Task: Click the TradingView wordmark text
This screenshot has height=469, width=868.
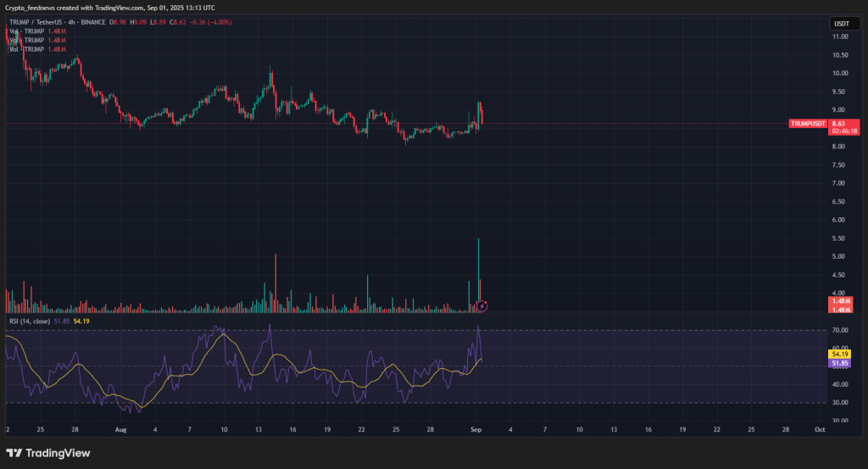Action: [58, 453]
